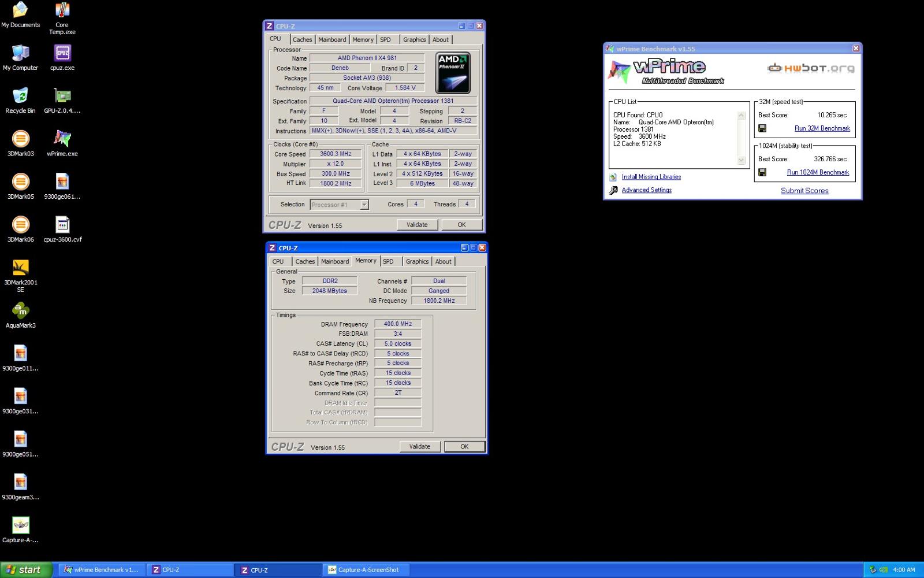
Task: Click OK in CPU-Z Memory window
Action: click(x=464, y=447)
